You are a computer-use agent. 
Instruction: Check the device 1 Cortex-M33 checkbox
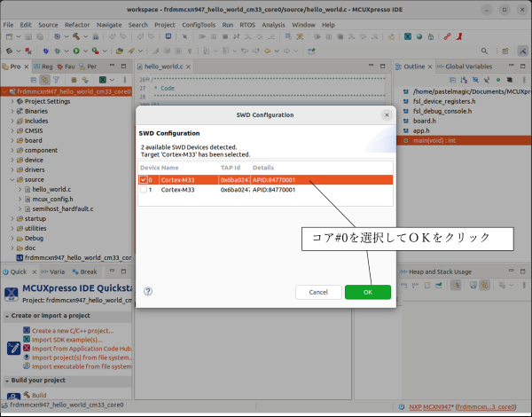point(145,190)
